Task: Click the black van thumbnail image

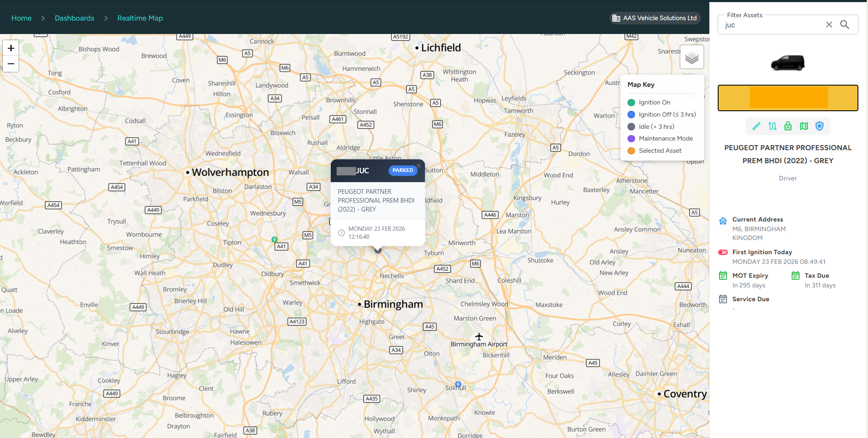Action: click(788, 63)
